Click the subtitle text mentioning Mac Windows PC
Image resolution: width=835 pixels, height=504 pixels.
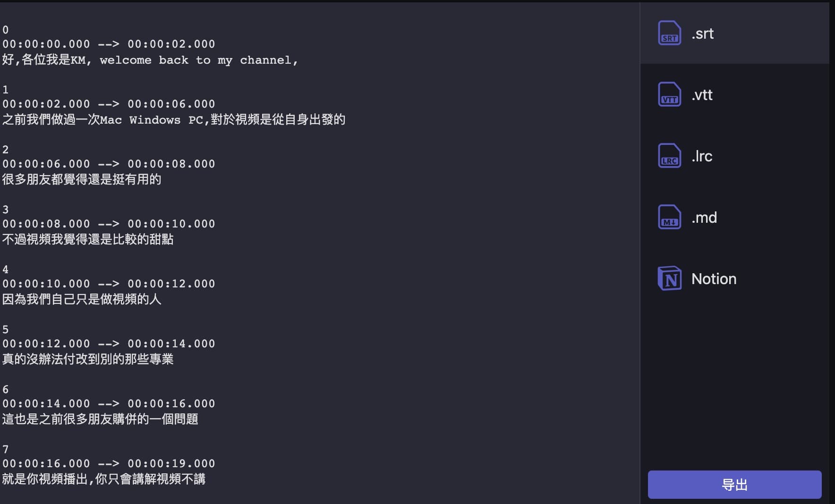tap(173, 120)
